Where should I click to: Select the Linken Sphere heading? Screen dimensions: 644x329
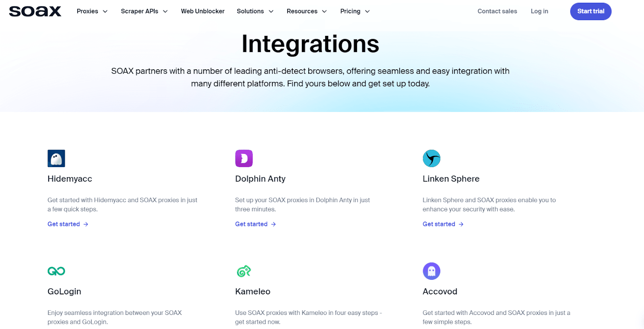pyautogui.click(x=451, y=179)
